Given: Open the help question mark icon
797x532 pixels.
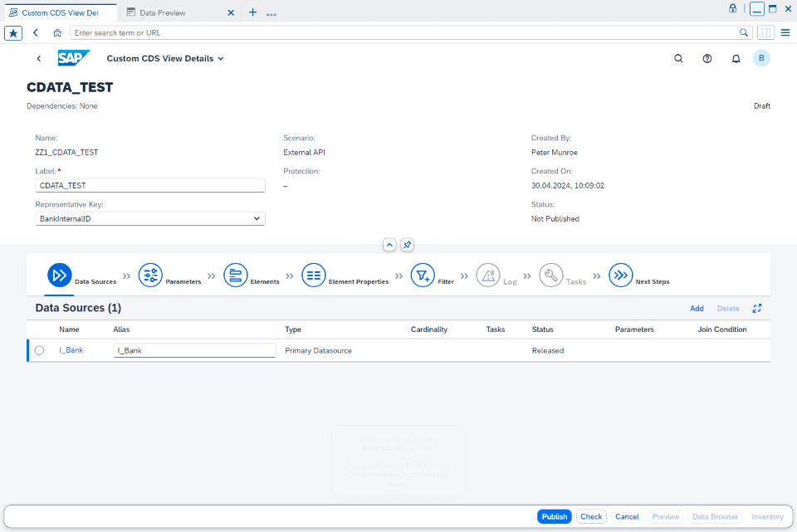Looking at the screenshot, I should (707, 58).
